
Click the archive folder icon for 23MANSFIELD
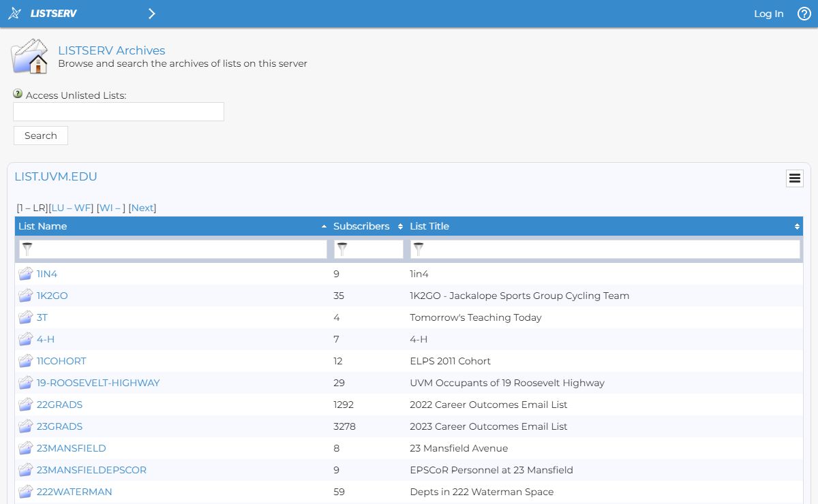[26, 448]
